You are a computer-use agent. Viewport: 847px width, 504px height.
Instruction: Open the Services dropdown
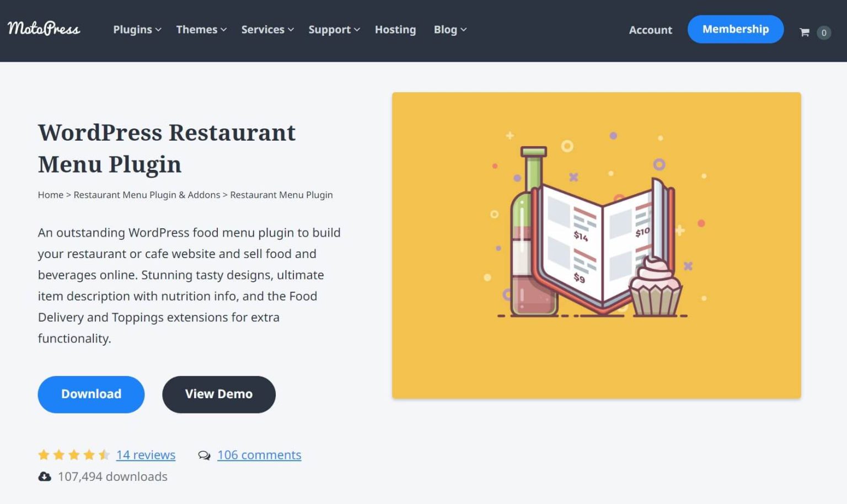click(x=266, y=30)
